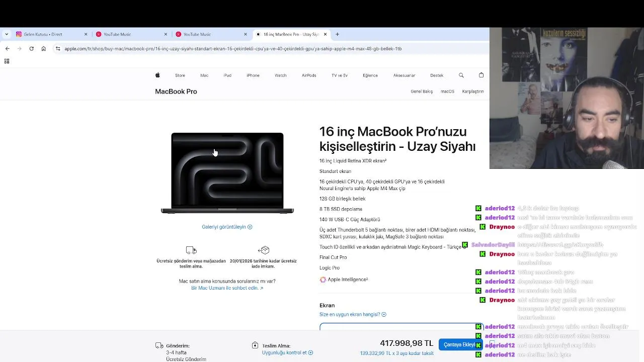Click the Logic Pro text
The width and height of the screenshot is (644, 362).
click(x=330, y=268)
